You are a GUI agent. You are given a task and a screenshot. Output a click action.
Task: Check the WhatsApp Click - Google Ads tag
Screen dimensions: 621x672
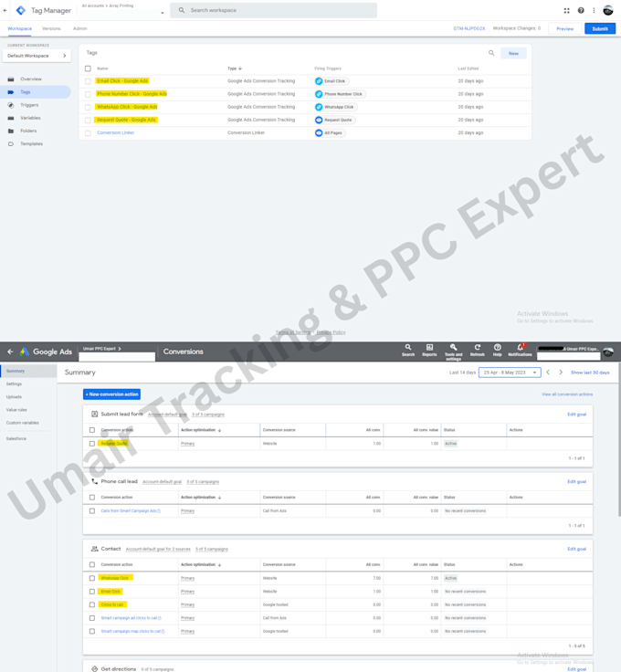tap(88, 107)
